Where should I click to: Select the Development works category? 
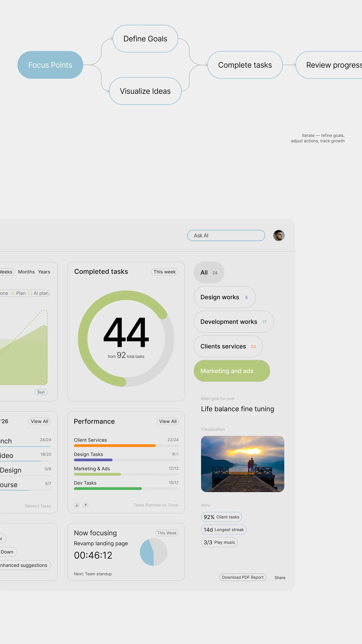[x=234, y=322]
